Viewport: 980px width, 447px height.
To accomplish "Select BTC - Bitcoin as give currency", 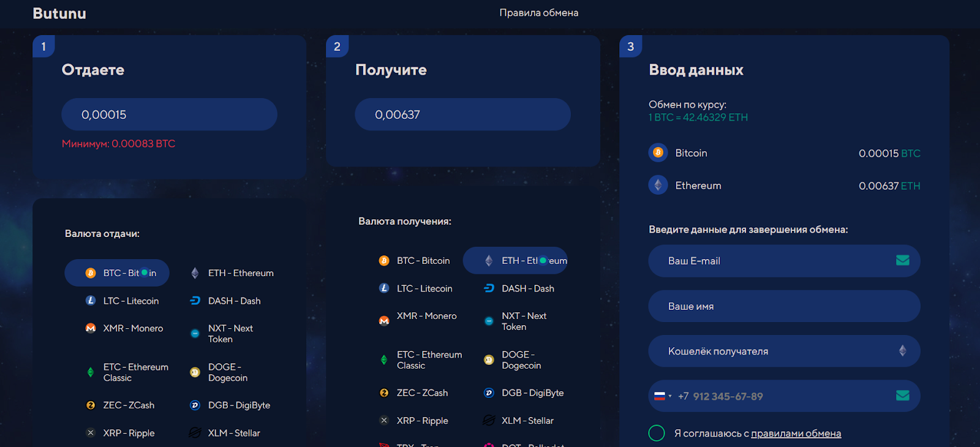I will [x=117, y=273].
